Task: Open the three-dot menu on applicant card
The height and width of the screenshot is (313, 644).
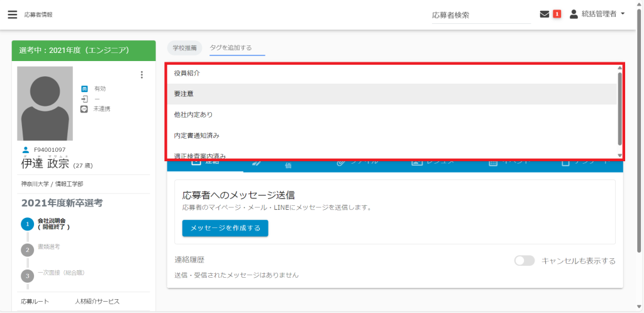Action: (x=142, y=75)
